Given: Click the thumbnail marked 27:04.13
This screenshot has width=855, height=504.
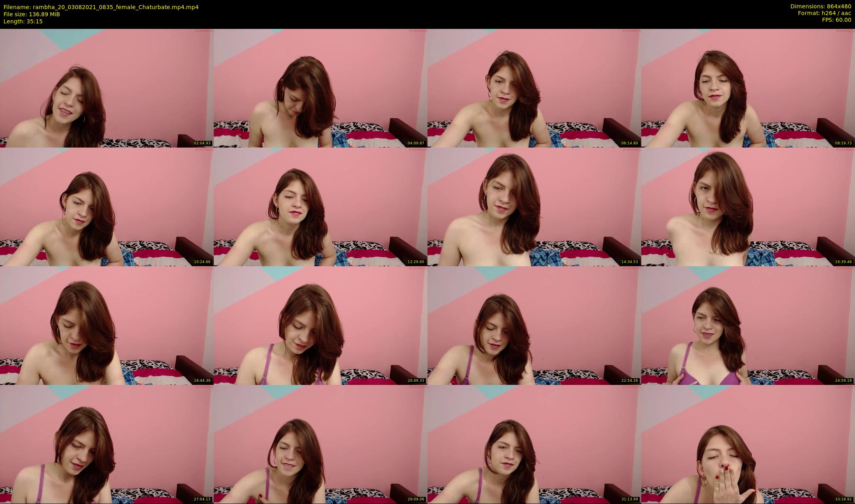Looking at the screenshot, I should pos(107,444).
